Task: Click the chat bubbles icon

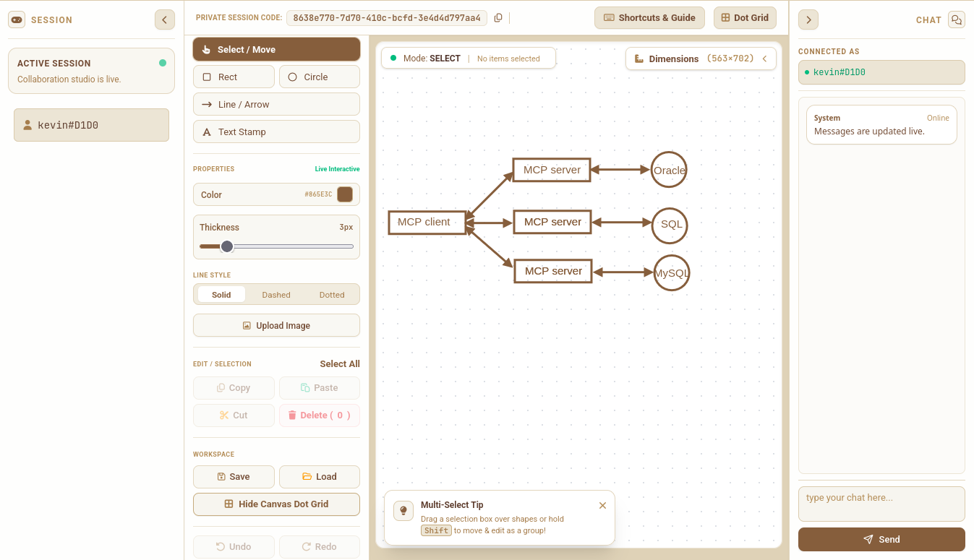Action: tap(957, 20)
